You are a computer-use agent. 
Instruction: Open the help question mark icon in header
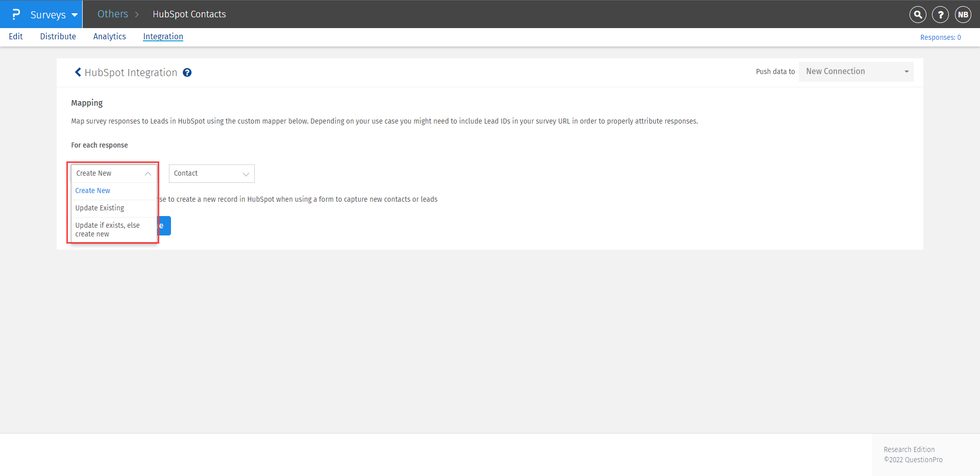click(940, 14)
